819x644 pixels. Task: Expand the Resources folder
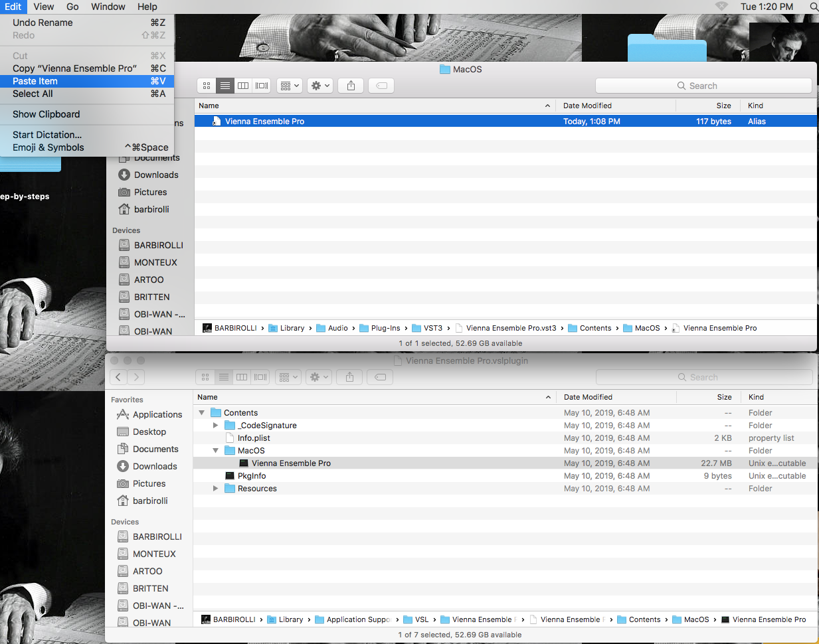pyautogui.click(x=215, y=489)
